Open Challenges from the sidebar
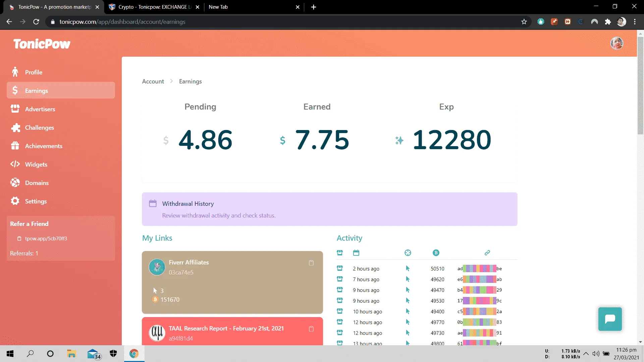Screen dimensions: 644x362 [61, 127]
